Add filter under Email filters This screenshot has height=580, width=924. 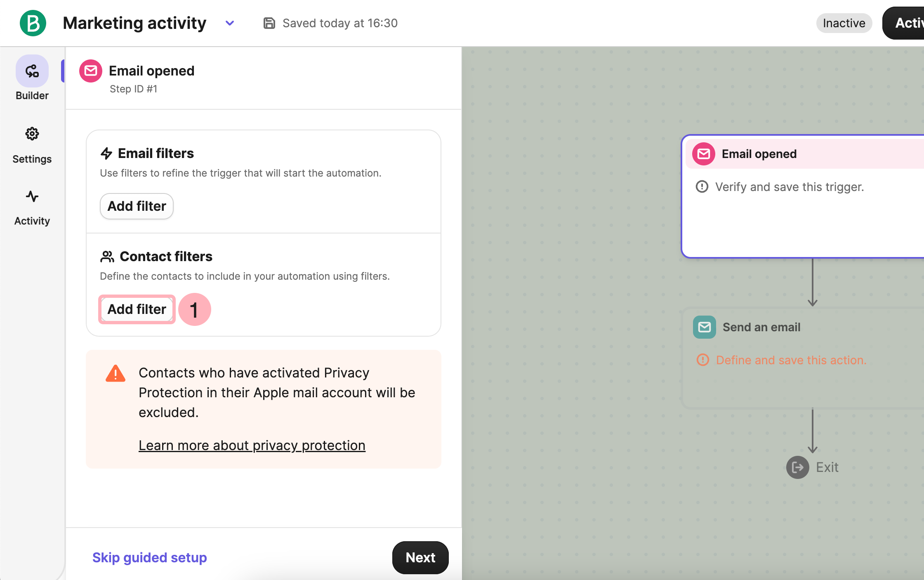pos(137,206)
